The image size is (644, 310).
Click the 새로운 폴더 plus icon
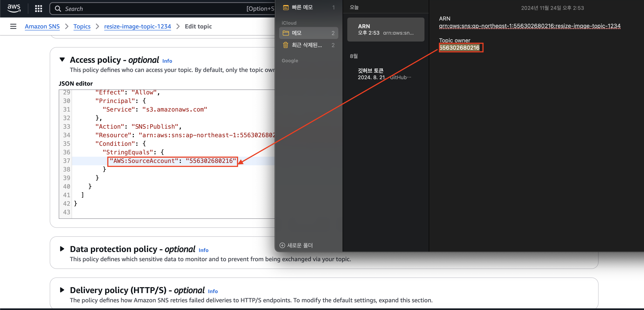tap(282, 245)
